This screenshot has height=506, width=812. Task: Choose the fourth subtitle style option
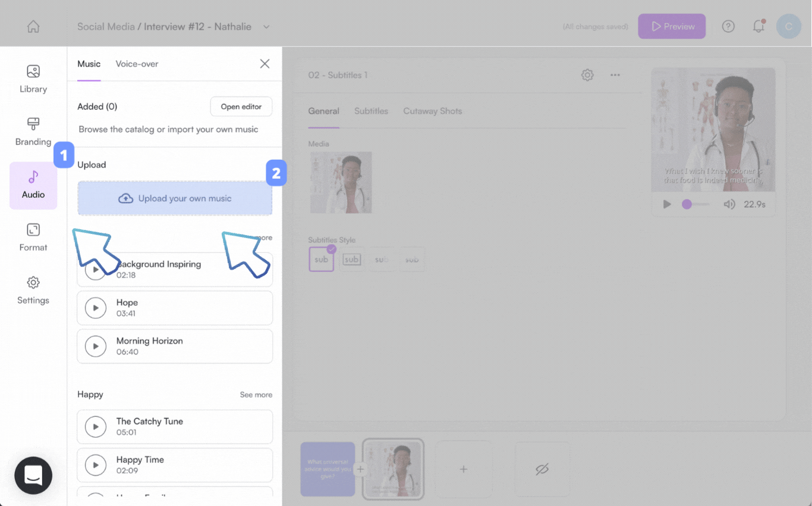pyautogui.click(x=412, y=260)
